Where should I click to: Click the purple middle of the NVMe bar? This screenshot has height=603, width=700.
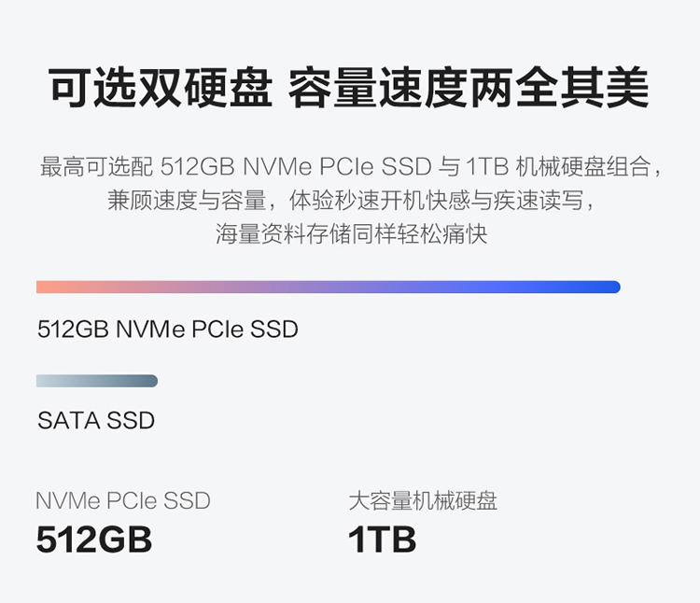(x=329, y=287)
